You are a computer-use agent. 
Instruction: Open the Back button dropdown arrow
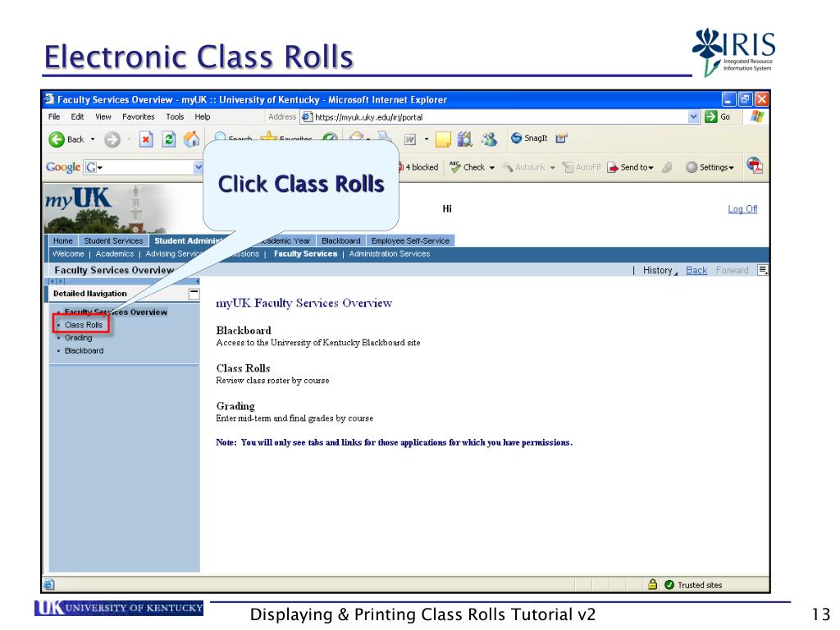tap(92, 139)
